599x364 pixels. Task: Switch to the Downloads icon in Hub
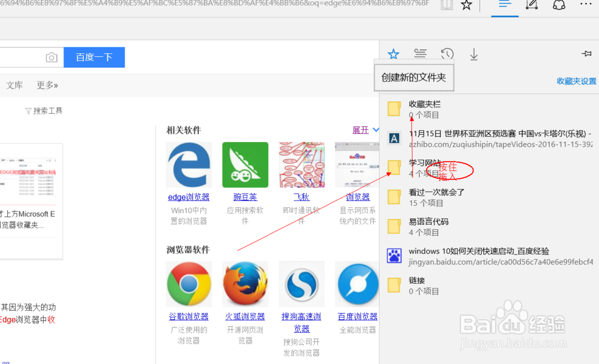[473, 53]
